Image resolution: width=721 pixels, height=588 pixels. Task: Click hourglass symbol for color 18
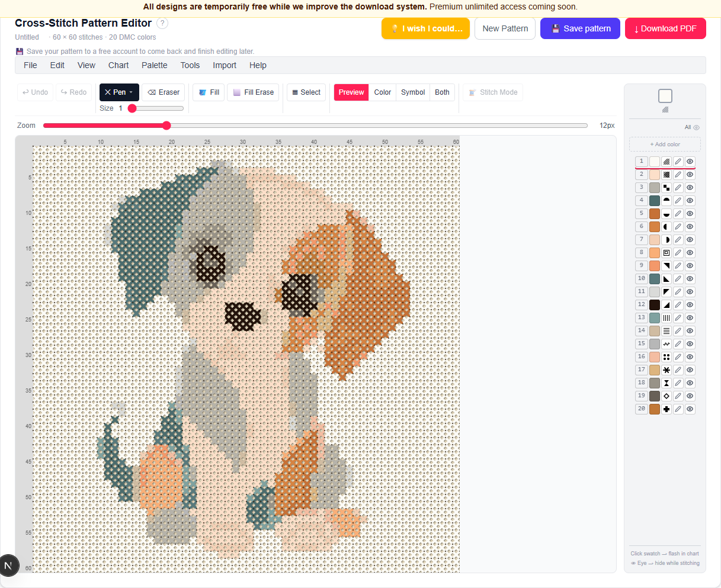[666, 383]
